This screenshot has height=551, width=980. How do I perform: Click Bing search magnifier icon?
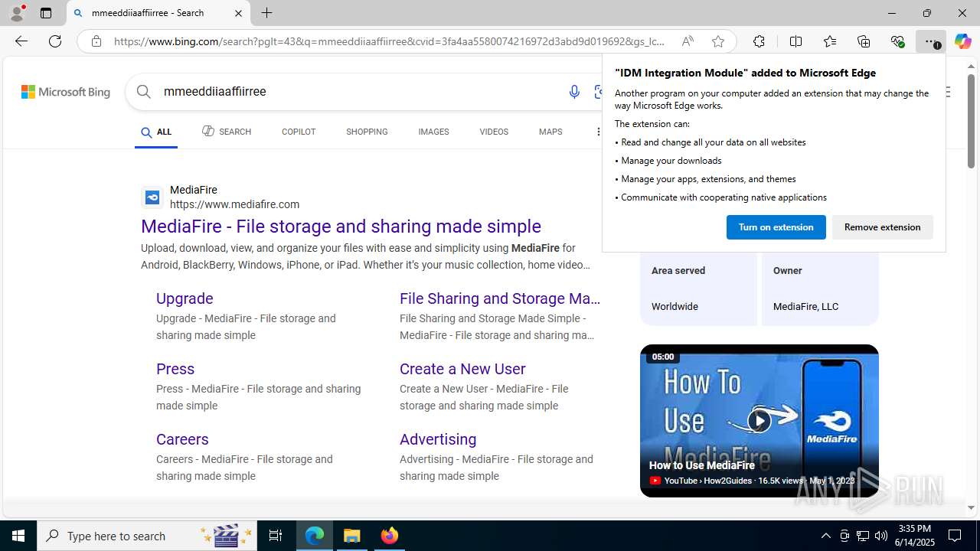(143, 92)
